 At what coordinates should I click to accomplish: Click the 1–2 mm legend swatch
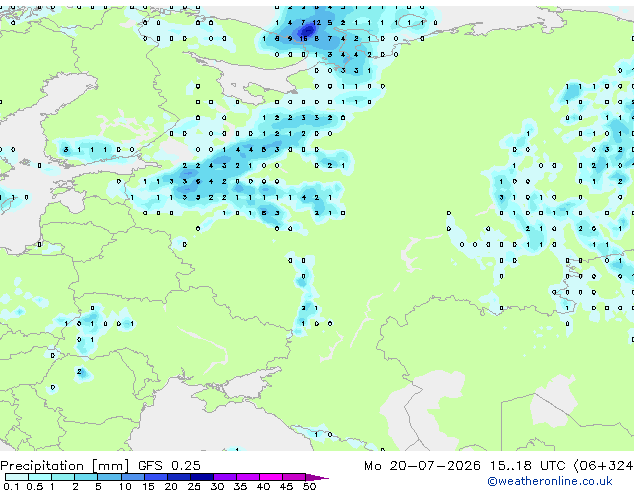[63, 477]
